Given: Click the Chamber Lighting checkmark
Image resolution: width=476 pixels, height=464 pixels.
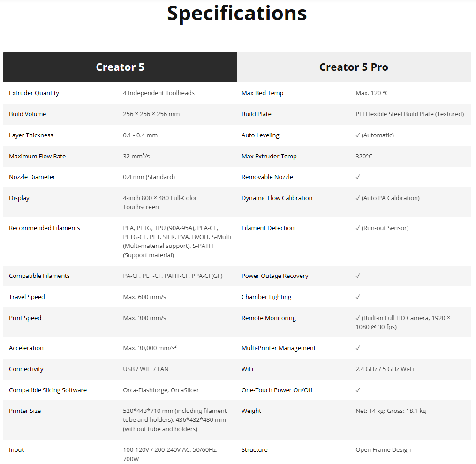Looking at the screenshot, I should (358, 297).
